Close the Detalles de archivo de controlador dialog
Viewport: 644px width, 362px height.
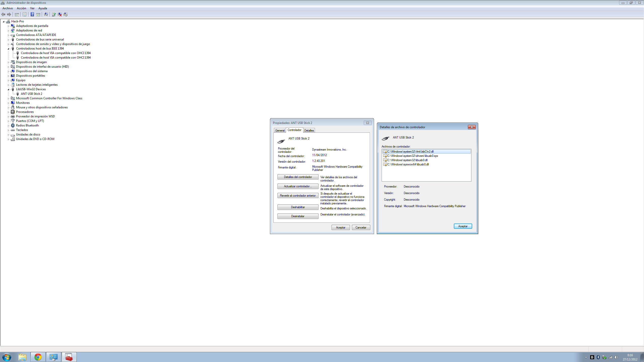472,127
